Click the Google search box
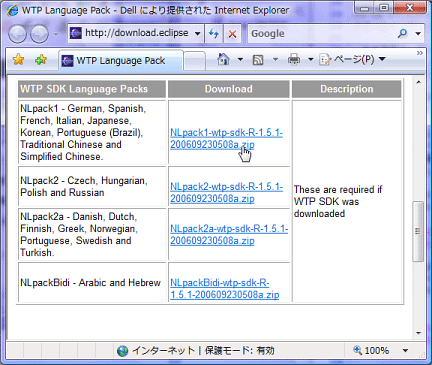This screenshot has height=365, width=432. coord(320,33)
